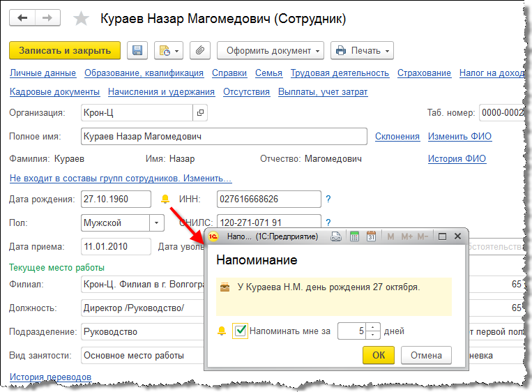Open the Печать dropdown menu
This screenshot has height=392, width=532.
[362, 51]
